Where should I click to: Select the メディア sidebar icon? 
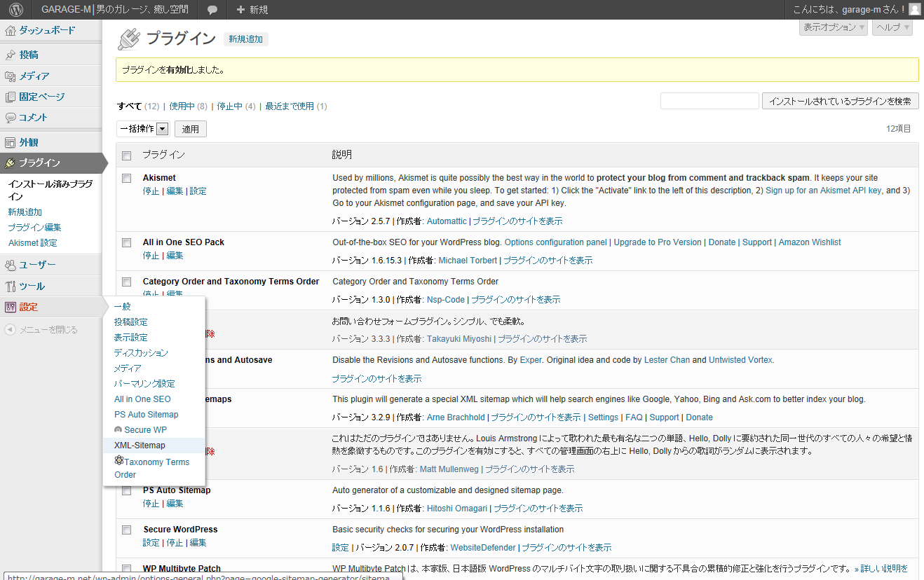[10, 76]
